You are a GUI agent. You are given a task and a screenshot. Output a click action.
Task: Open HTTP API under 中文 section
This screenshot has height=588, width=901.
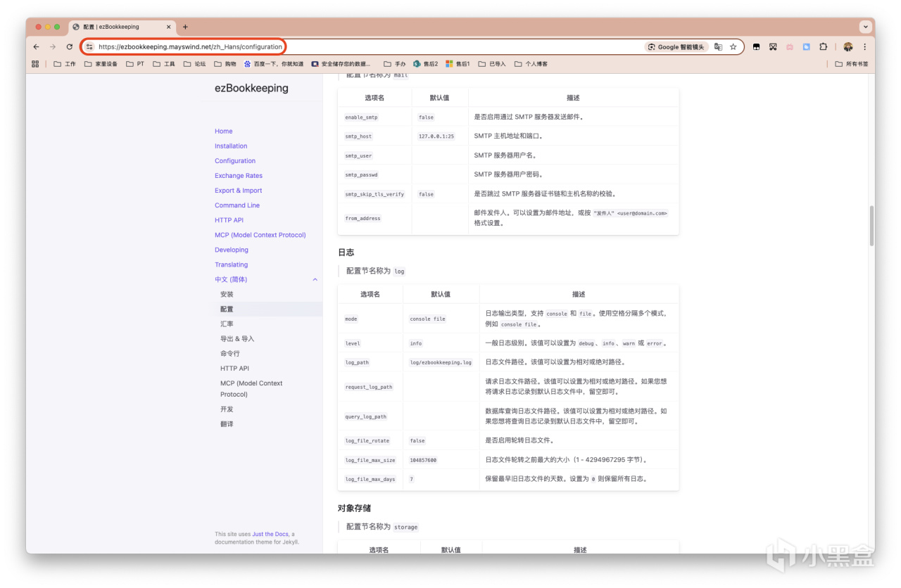point(234,368)
